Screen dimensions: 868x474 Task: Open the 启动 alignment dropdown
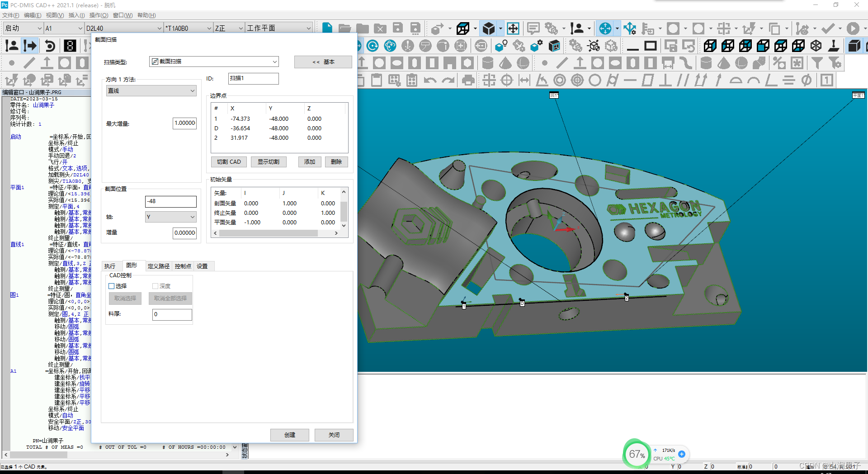23,28
